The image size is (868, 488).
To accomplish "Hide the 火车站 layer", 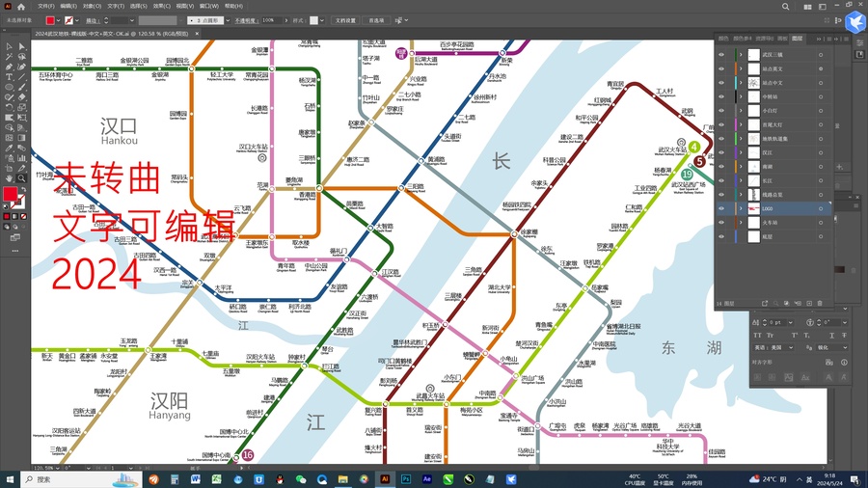I will [720, 223].
